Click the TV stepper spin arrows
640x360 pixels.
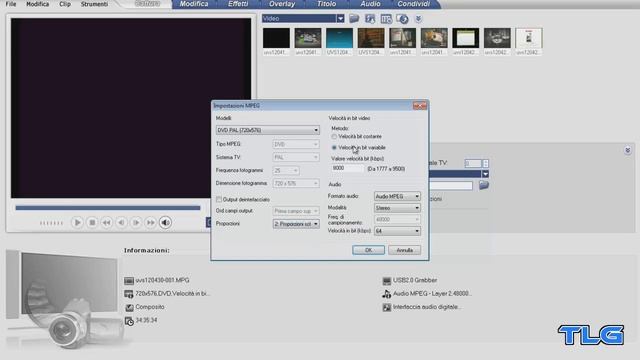tap(485, 163)
